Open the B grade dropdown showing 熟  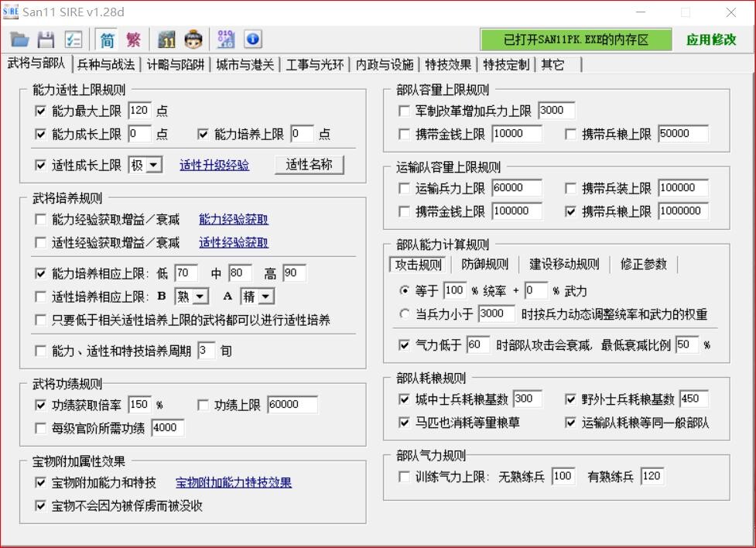(192, 296)
